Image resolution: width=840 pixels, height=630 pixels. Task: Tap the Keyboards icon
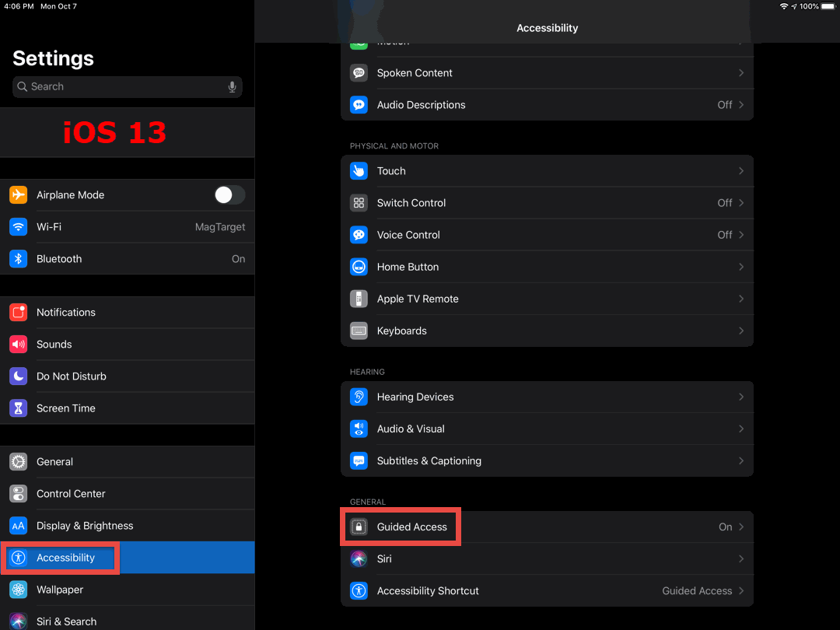pyautogui.click(x=359, y=331)
